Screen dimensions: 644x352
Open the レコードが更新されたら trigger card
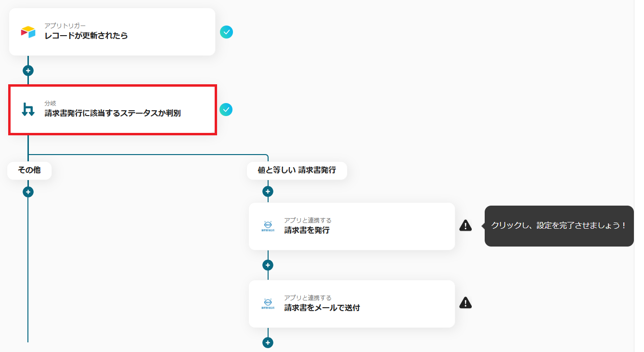(x=112, y=32)
